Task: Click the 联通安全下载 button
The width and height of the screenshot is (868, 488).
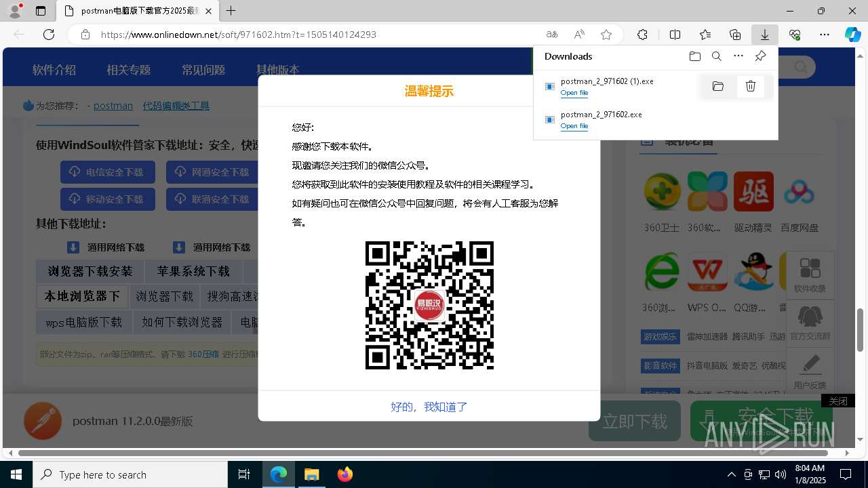Action: 212,199
